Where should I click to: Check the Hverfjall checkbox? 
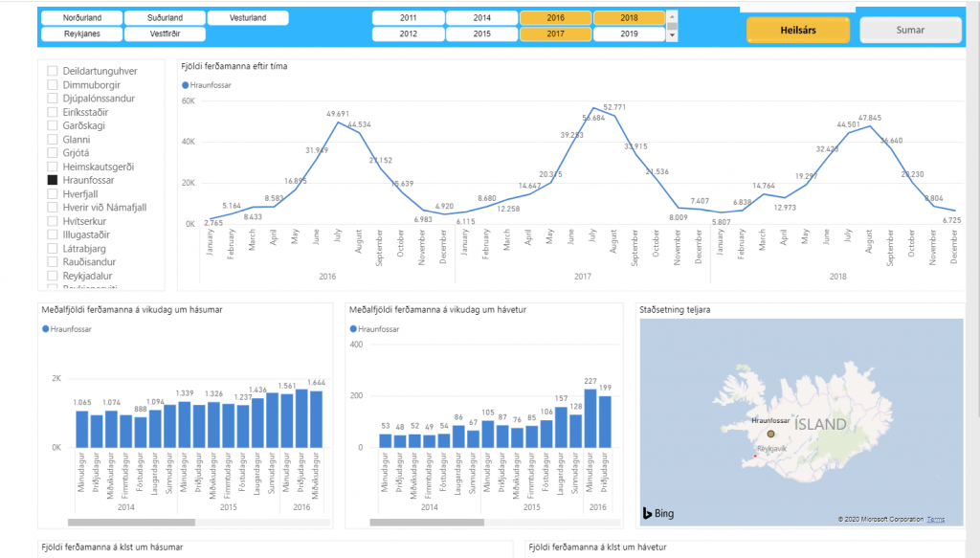(53, 193)
